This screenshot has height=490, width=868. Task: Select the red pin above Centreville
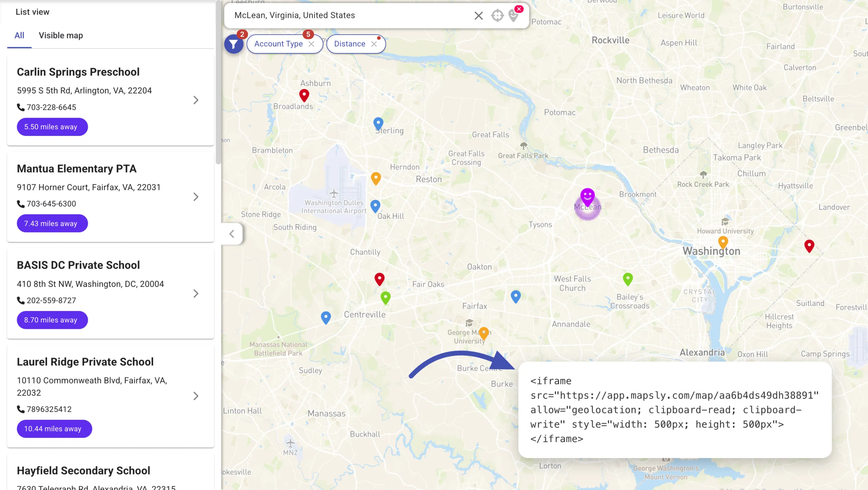pyautogui.click(x=379, y=279)
